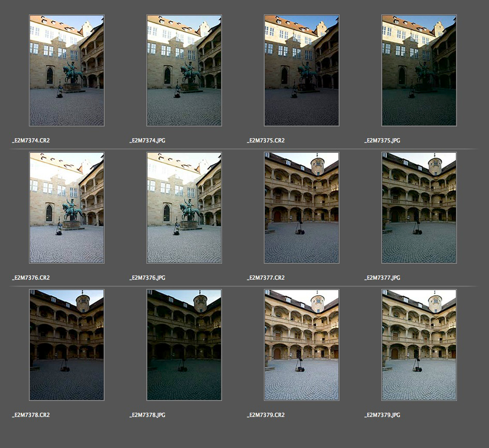Click the _E2M7378.CR2 filename text

[31, 415]
